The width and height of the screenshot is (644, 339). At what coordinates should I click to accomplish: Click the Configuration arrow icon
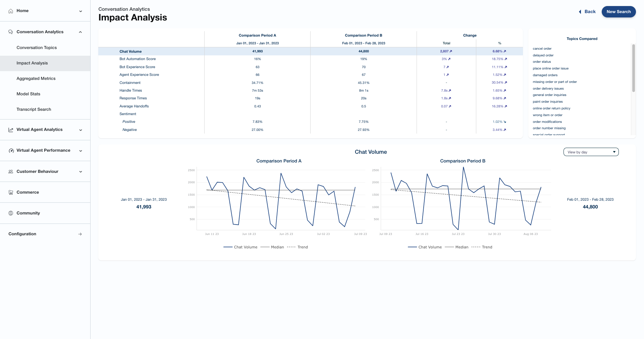click(x=80, y=234)
